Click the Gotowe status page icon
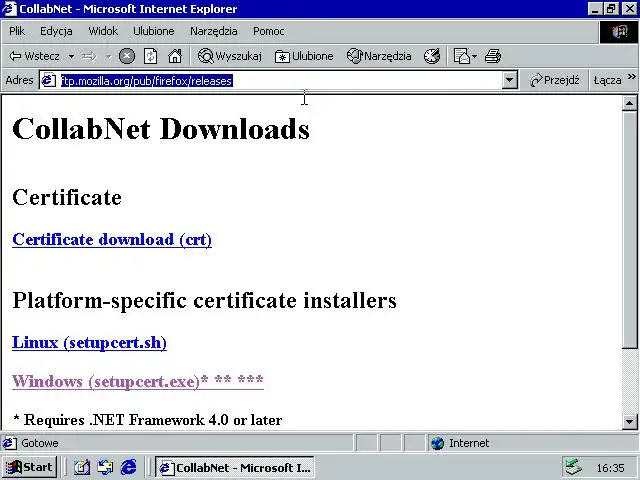The width and height of the screenshot is (640, 480). coord(10,443)
